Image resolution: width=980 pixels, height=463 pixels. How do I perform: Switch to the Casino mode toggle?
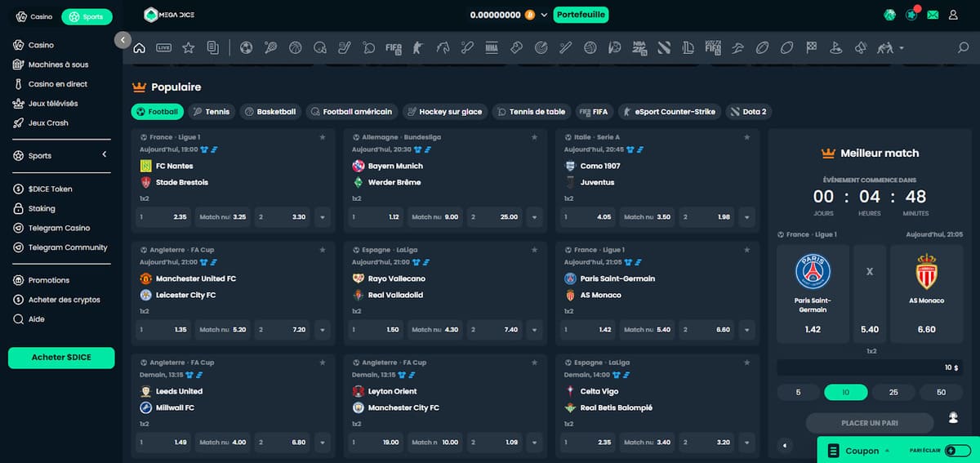click(x=34, y=16)
